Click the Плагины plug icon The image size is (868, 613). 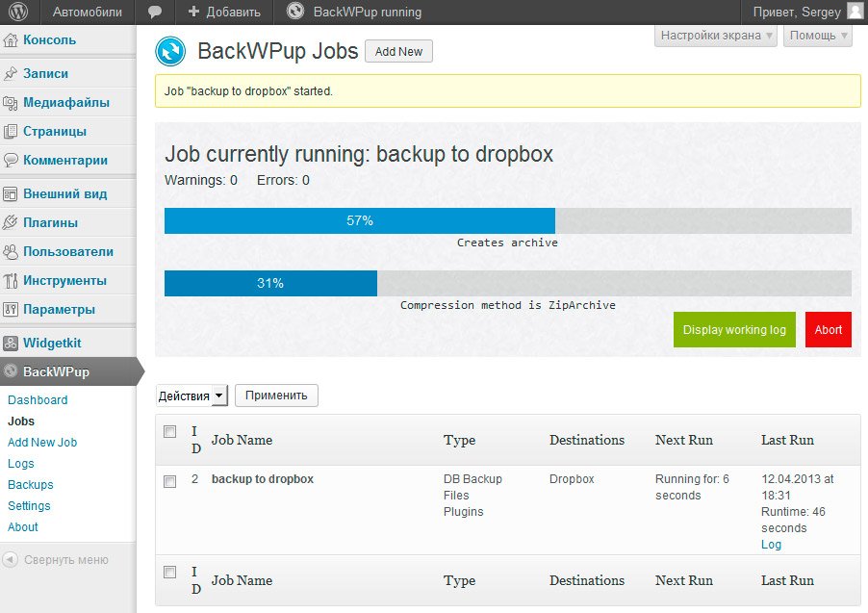(x=11, y=222)
